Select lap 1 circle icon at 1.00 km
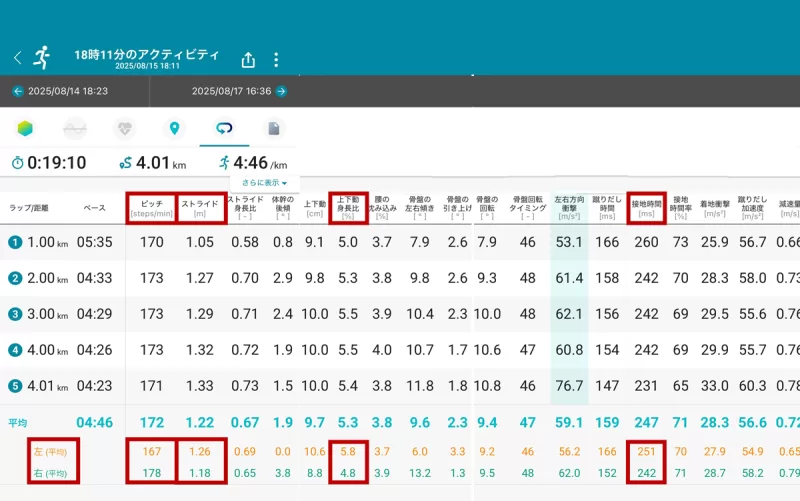Image resolution: width=800 pixels, height=501 pixels. coord(15,242)
